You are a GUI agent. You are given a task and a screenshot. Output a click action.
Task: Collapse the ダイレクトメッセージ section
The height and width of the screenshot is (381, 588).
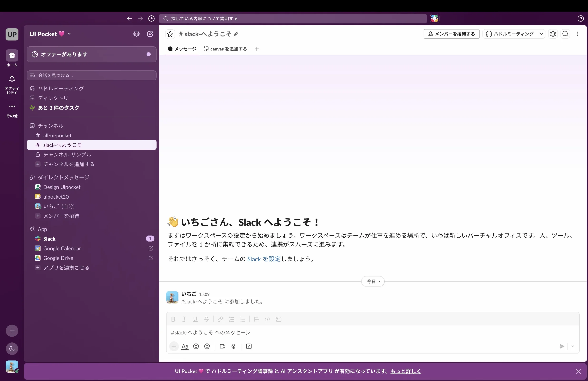click(x=63, y=177)
